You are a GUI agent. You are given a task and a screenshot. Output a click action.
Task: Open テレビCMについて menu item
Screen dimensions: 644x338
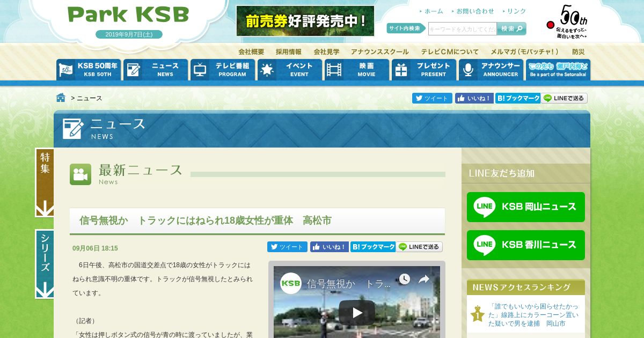pos(450,52)
